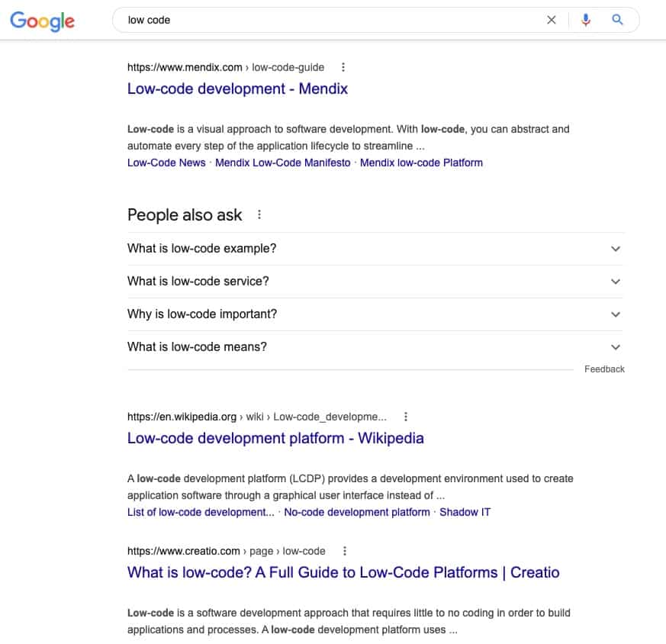The height and width of the screenshot is (644, 666).
Task: Clear the search box with X icon
Action: pyautogui.click(x=551, y=20)
